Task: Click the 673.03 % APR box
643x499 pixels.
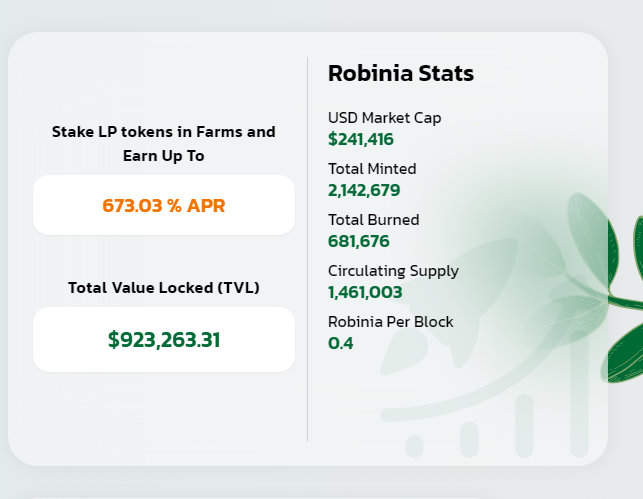Action: [164, 206]
